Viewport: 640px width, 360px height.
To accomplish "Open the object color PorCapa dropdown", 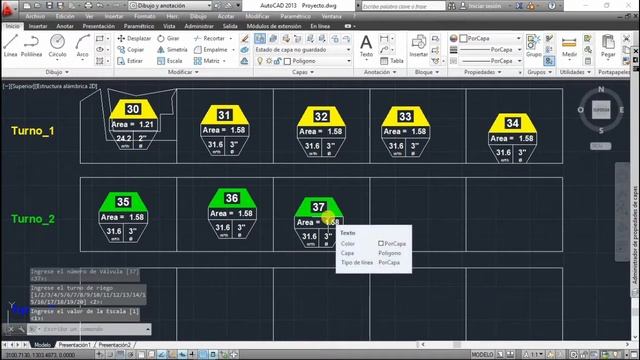I will [490, 38].
